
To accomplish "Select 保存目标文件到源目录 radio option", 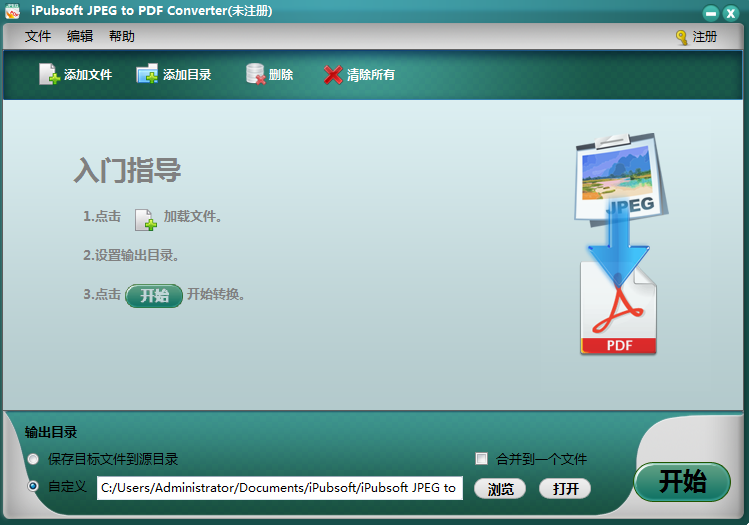I will (33, 459).
